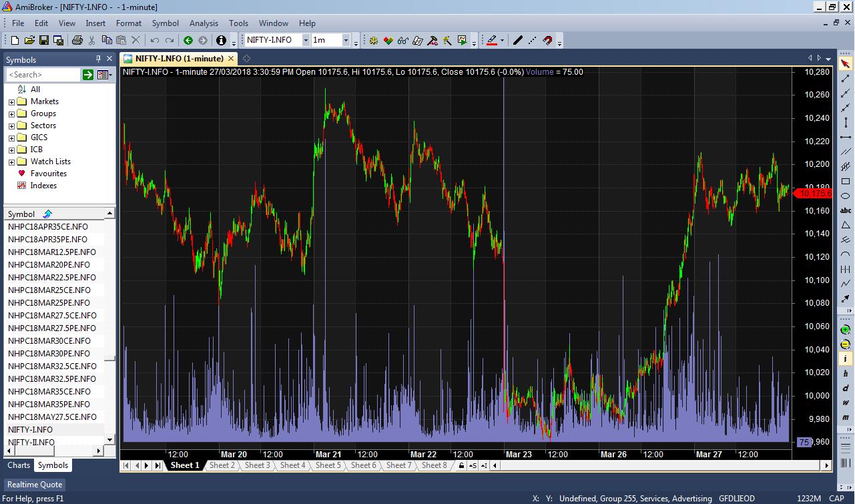Toggle the sheet lock icon
Screen dimensions: 855x504
[461, 465]
